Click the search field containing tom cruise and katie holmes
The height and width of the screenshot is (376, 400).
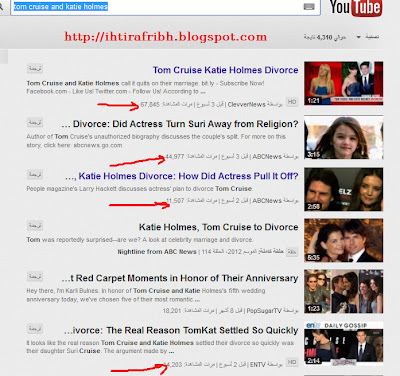[x=165, y=7]
